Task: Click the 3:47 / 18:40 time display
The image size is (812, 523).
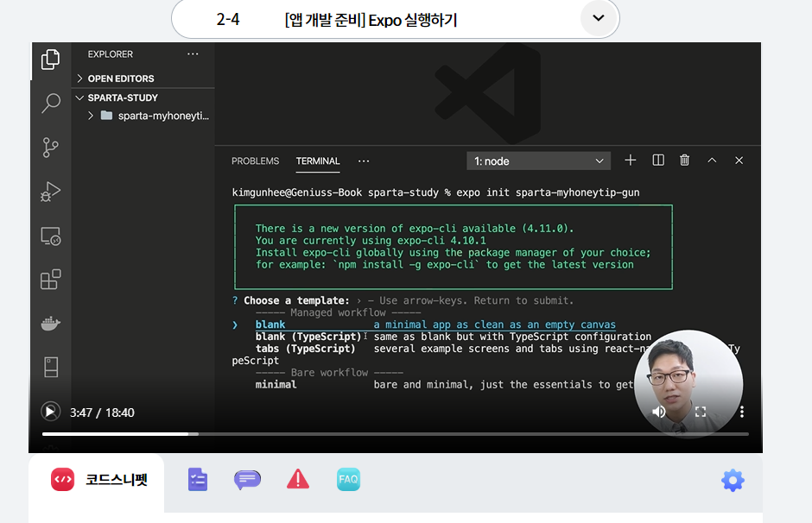Action: [x=102, y=413]
